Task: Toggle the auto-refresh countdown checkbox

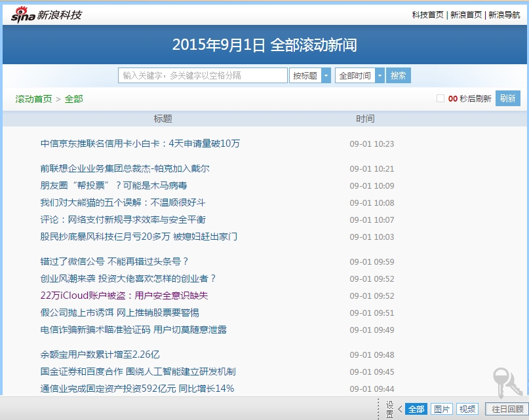Action: (x=441, y=99)
